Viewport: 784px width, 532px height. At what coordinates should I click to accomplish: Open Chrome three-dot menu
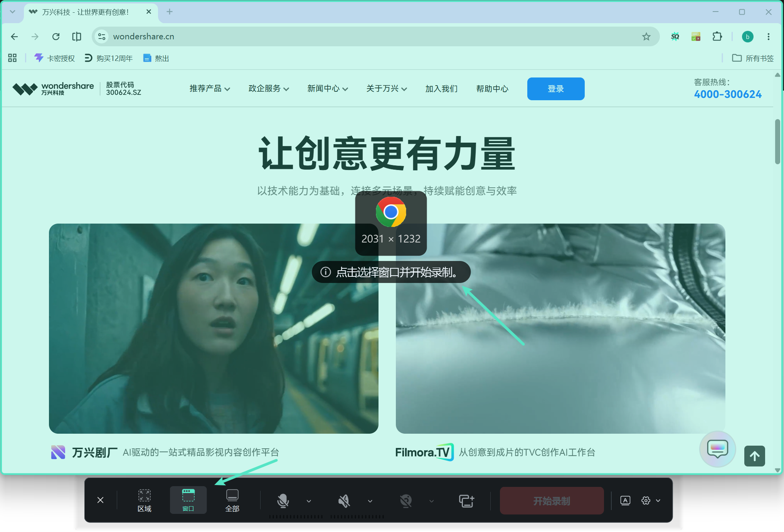click(768, 37)
